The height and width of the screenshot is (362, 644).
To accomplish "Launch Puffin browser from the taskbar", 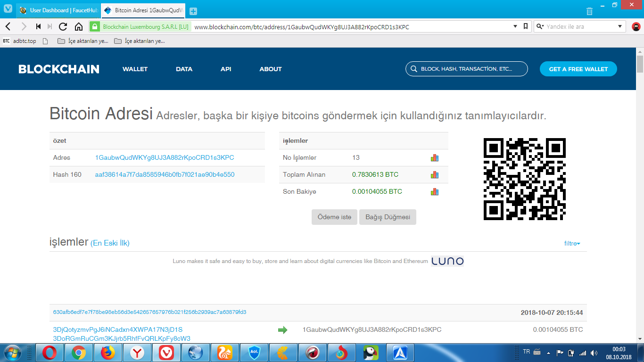I will point(371,353).
